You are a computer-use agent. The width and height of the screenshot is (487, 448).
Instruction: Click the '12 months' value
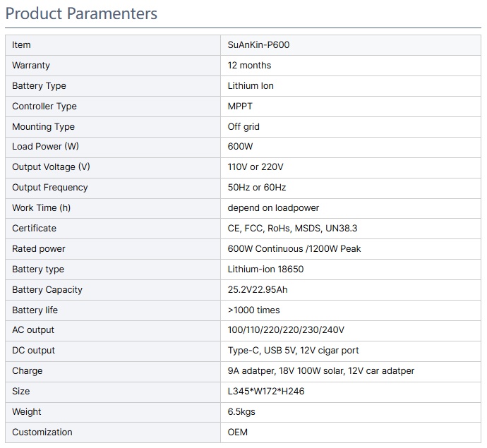(x=249, y=66)
